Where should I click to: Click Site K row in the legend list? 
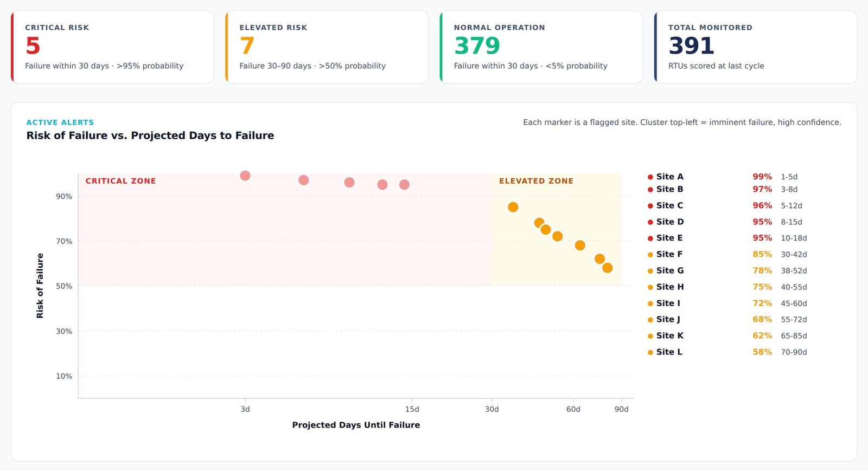727,335
